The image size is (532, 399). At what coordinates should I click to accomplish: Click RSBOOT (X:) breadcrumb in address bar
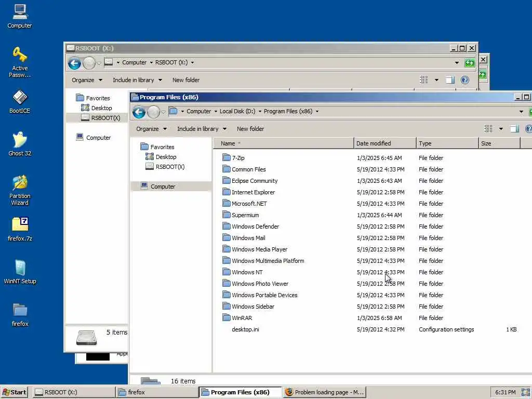[x=171, y=62]
